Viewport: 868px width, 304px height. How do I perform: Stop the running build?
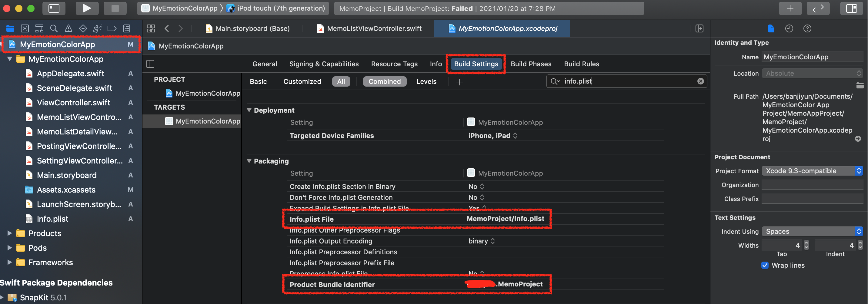tap(115, 8)
